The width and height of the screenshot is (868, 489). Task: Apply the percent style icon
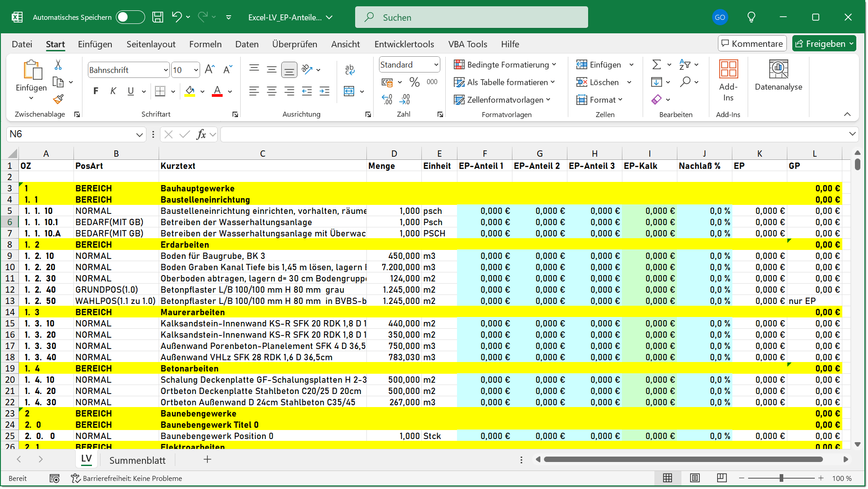click(x=414, y=82)
